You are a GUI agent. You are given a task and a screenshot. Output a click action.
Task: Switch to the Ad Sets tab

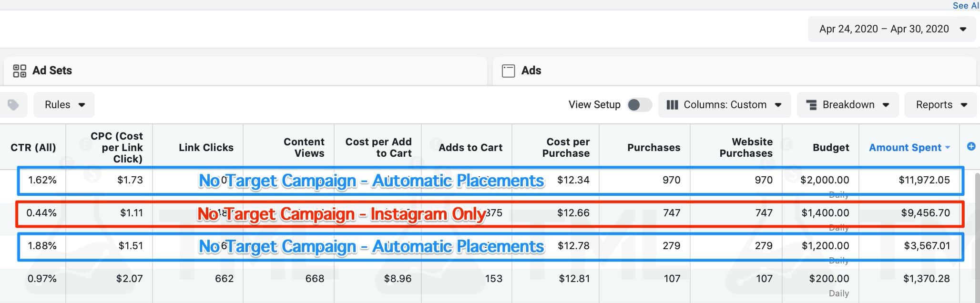52,71
